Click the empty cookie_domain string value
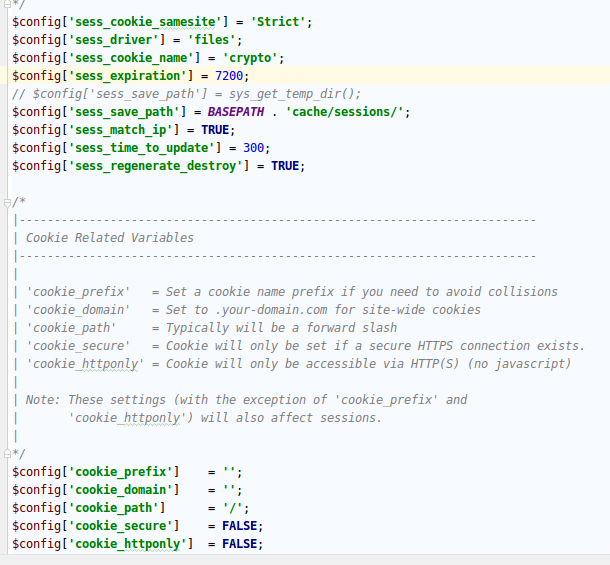The width and height of the screenshot is (610, 565). pyautogui.click(x=229, y=490)
